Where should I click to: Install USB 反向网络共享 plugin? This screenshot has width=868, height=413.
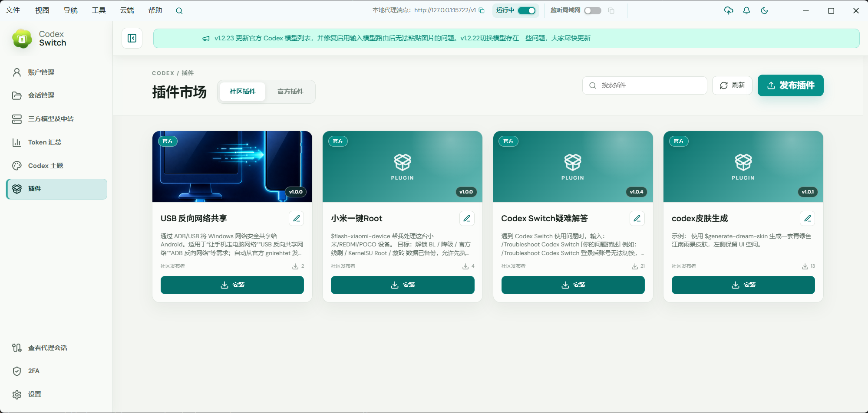pos(232,285)
